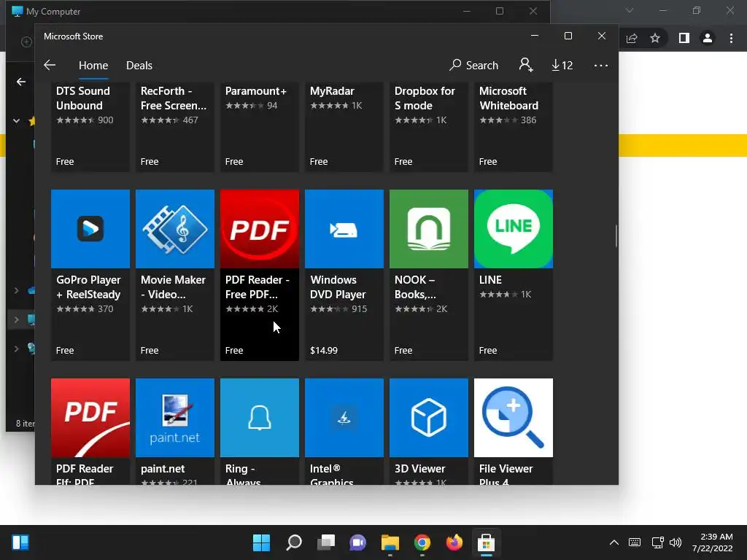Open the Dropbox for S mode listing
747x560 pixels.
(x=429, y=127)
